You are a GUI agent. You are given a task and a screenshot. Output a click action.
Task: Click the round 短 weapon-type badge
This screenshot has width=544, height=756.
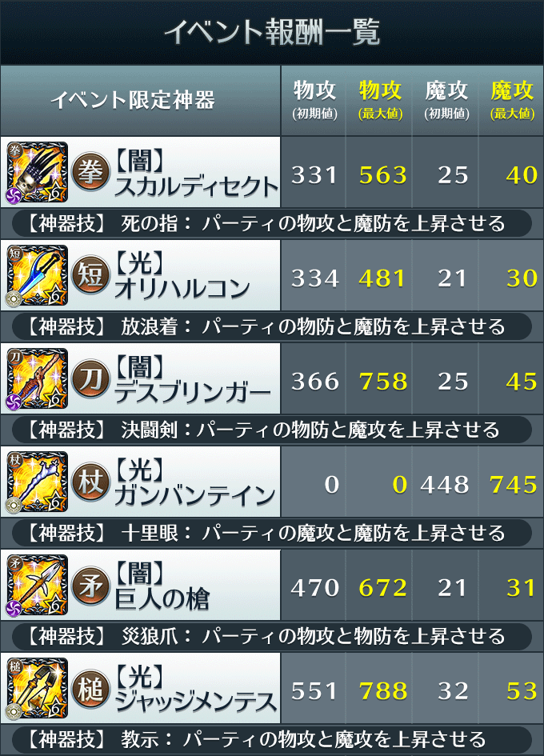coord(90,275)
